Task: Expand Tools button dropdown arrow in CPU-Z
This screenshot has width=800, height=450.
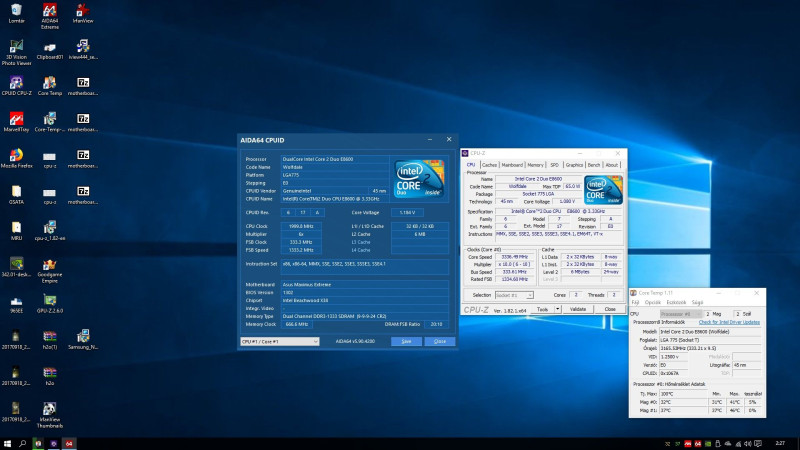Action: (557, 309)
